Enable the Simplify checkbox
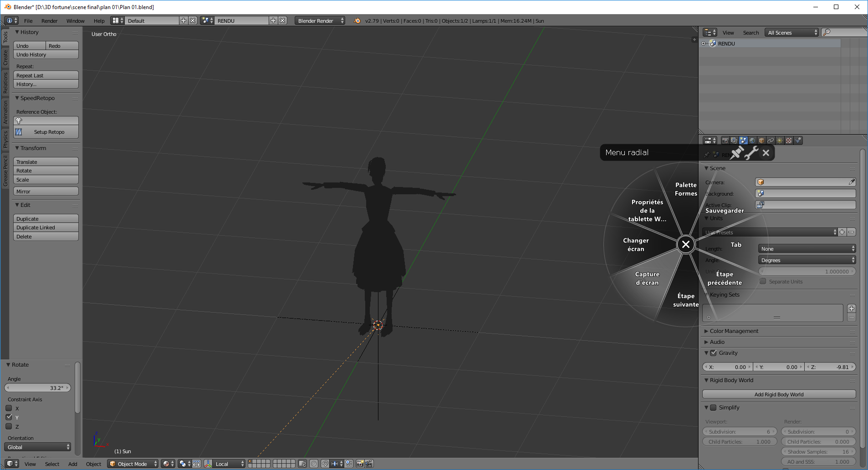868x470 pixels. pos(714,407)
